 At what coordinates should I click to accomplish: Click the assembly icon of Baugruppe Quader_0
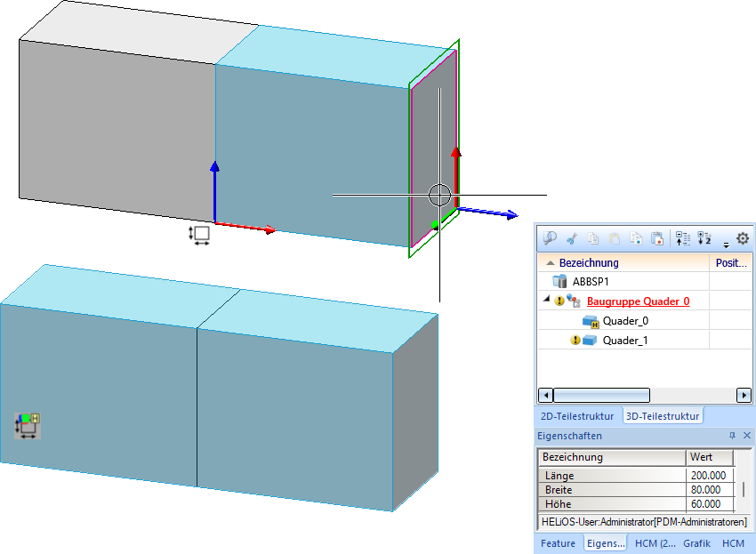click(x=574, y=301)
